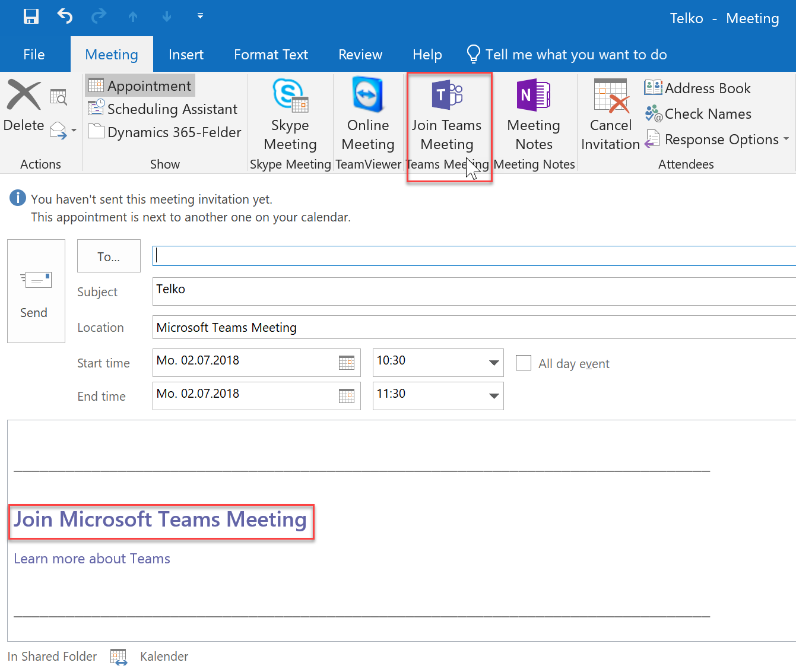Run Check Names
Image resolution: width=796 pixels, height=672 pixels.
[x=698, y=113]
